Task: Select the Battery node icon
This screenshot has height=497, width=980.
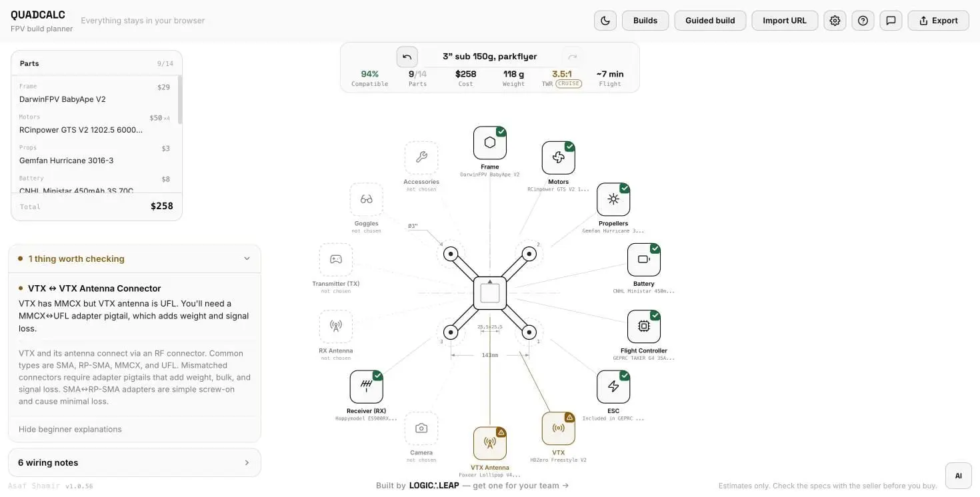Action: click(644, 260)
